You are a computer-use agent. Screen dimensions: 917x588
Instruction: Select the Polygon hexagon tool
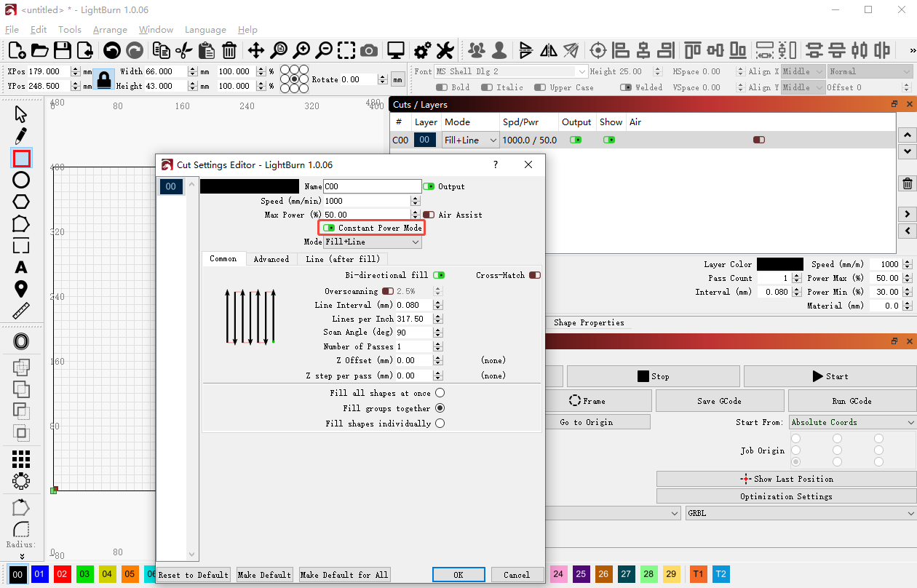(x=21, y=202)
